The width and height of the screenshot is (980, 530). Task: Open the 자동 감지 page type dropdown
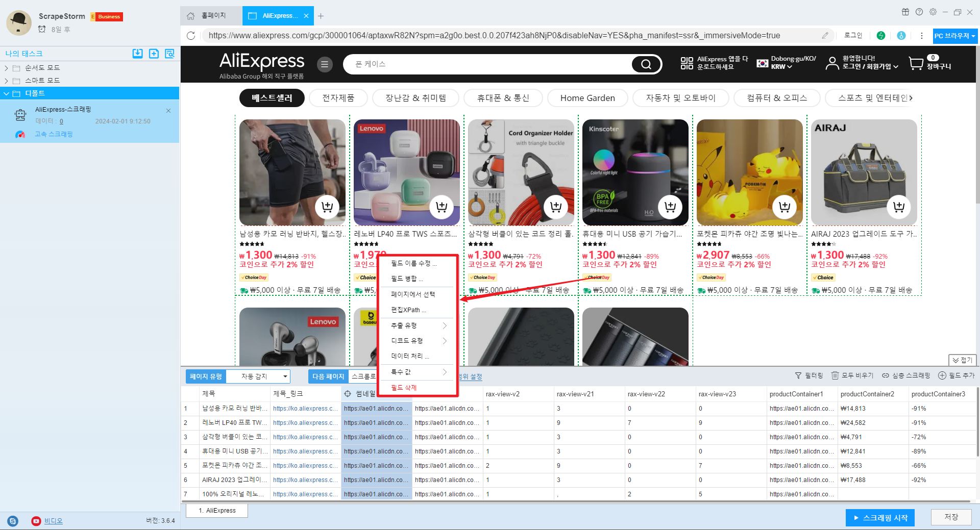click(x=258, y=376)
